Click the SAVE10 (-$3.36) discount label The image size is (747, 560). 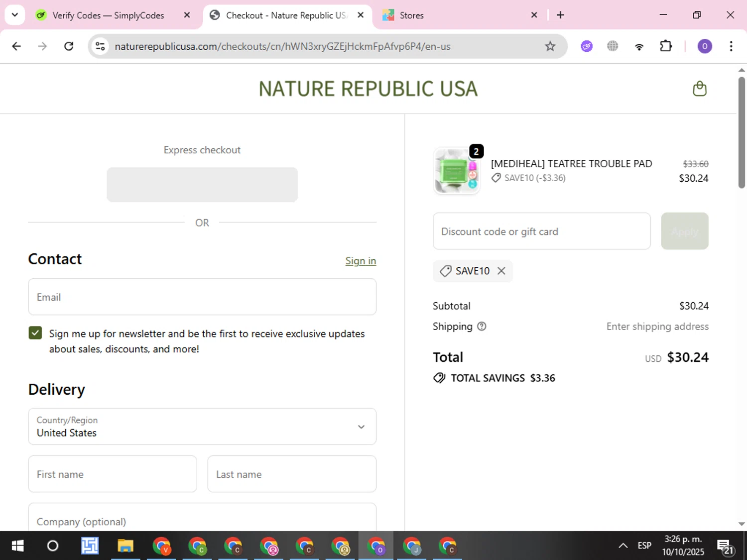click(535, 178)
